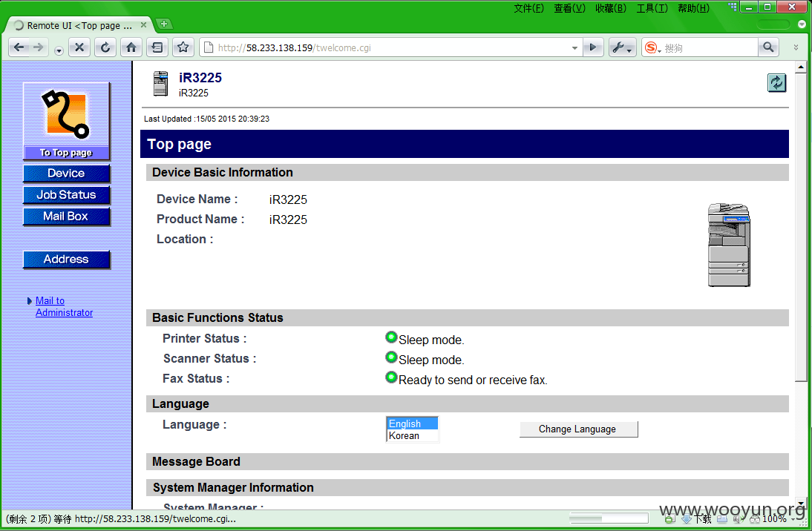Click the System Manager Information heading

click(x=233, y=487)
